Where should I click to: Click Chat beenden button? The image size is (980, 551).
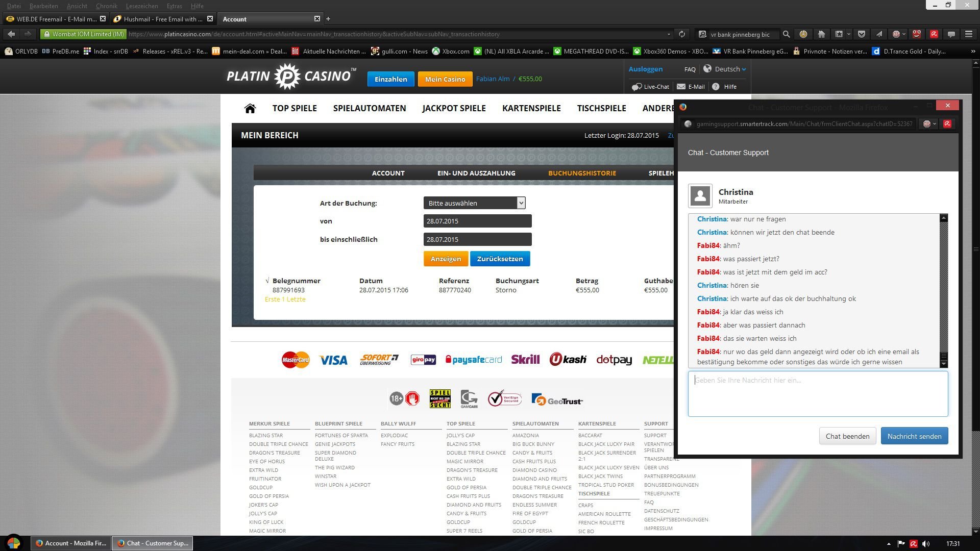click(x=847, y=436)
